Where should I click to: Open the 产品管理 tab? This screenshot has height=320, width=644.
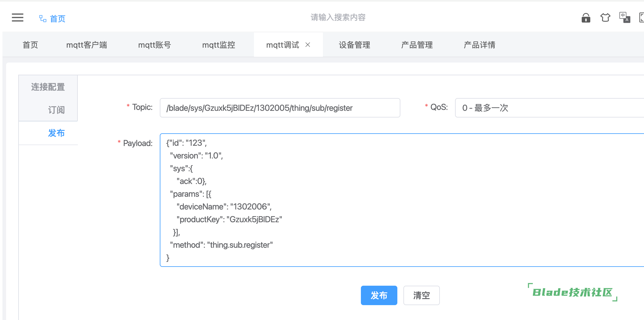(417, 45)
